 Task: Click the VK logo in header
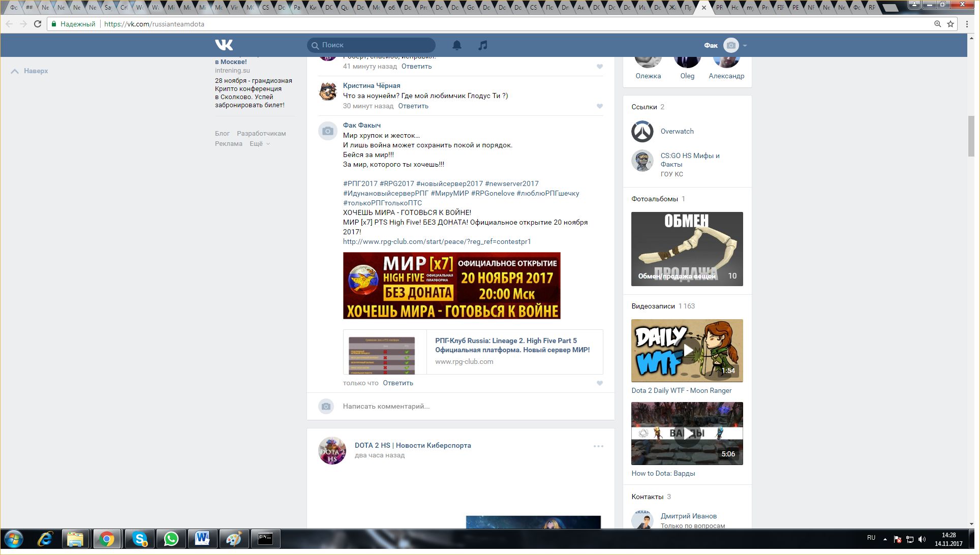[224, 45]
